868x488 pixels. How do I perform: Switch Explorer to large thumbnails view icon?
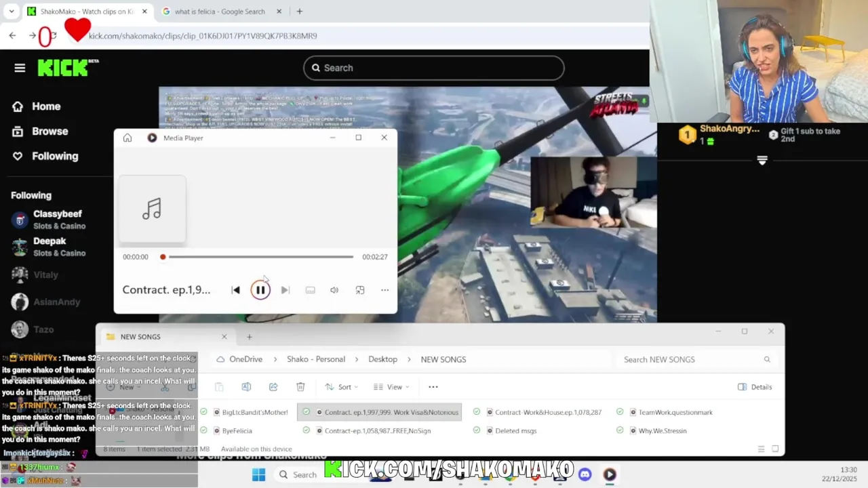tap(775, 449)
